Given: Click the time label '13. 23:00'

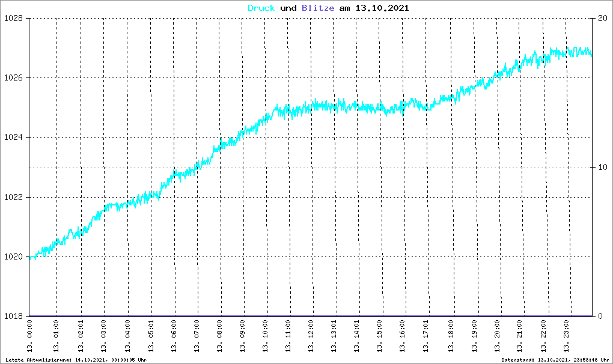Looking at the screenshot, I should point(566,336).
